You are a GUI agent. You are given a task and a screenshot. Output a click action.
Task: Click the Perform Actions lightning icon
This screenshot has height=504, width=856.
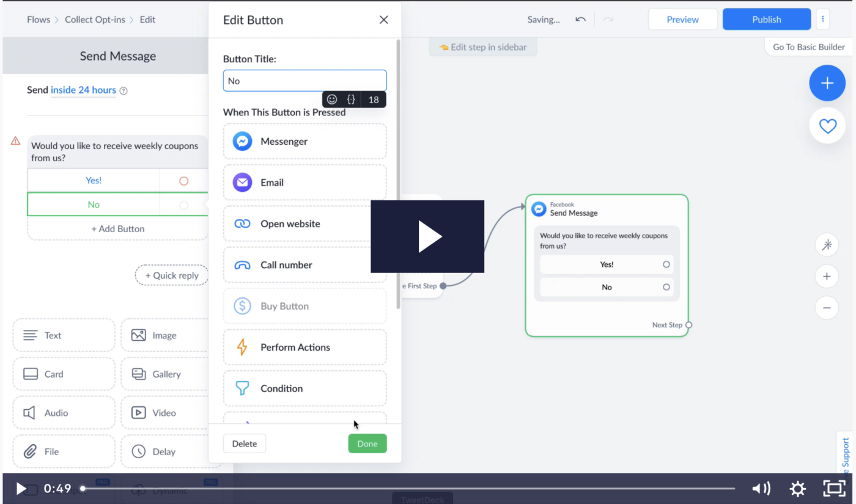(x=242, y=347)
